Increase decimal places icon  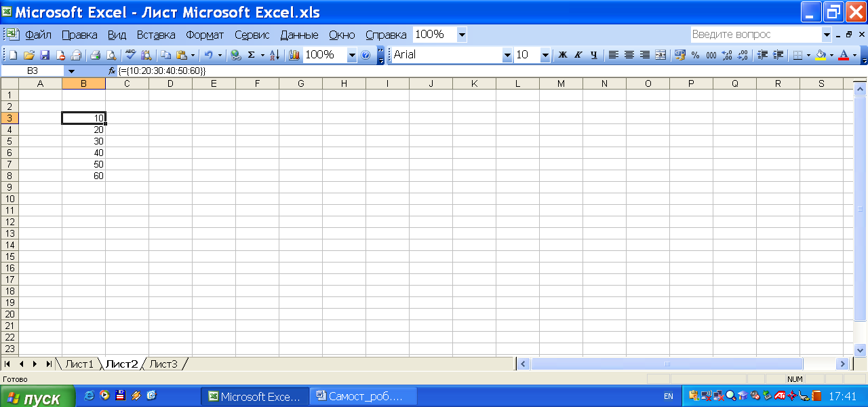727,55
